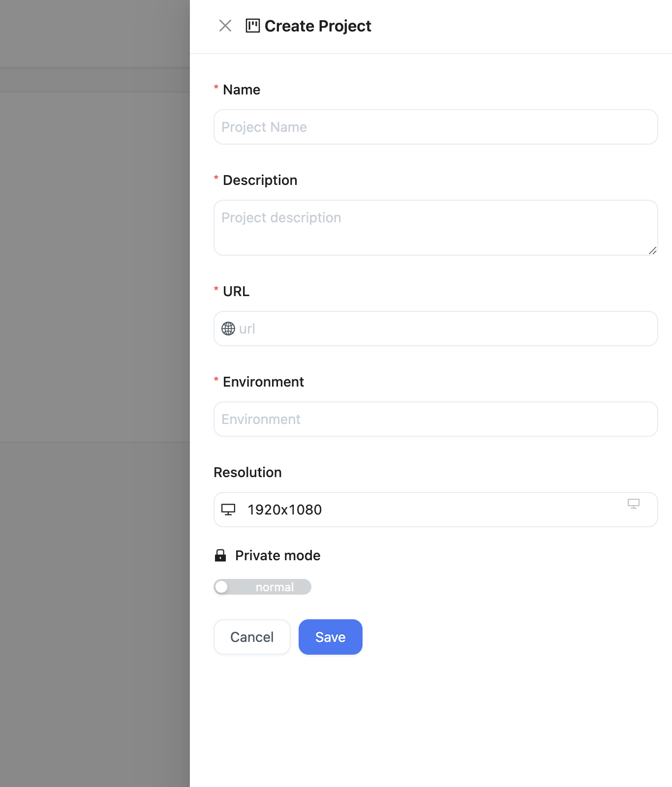Close the Create Project drawer
The image size is (672, 787).
coord(225,26)
